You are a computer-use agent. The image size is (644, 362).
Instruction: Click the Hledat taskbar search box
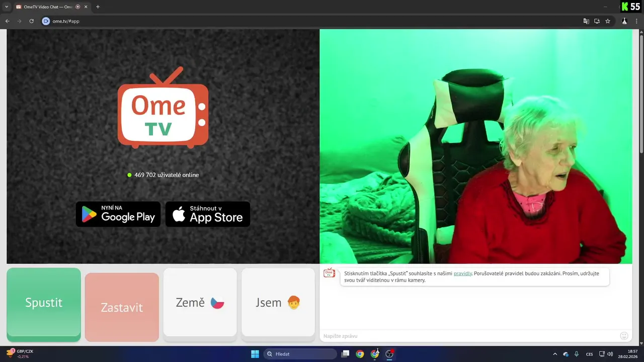[300, 354]
